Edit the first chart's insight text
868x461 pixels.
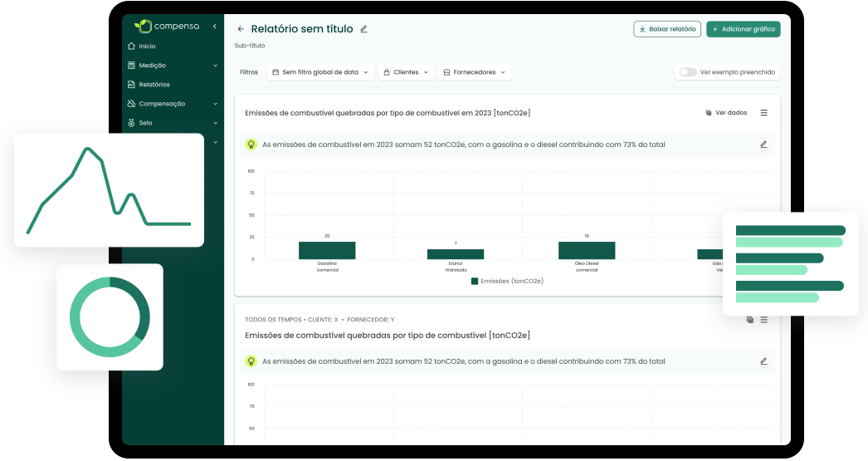[763, 145]
